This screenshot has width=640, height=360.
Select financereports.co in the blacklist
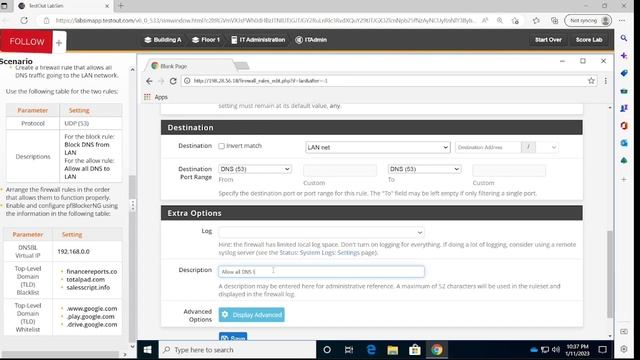click(x=91, y=271)
